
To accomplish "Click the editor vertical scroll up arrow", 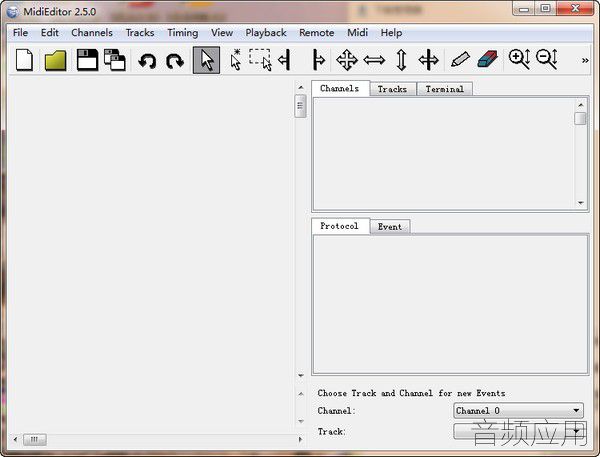I will pyautogui.click(x=301, y=88).
